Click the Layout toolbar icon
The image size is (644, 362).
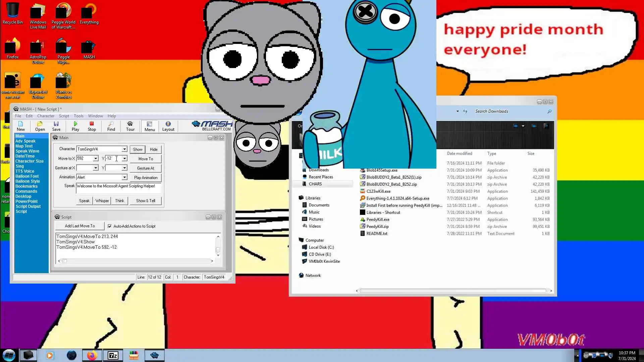pos(168,126)
